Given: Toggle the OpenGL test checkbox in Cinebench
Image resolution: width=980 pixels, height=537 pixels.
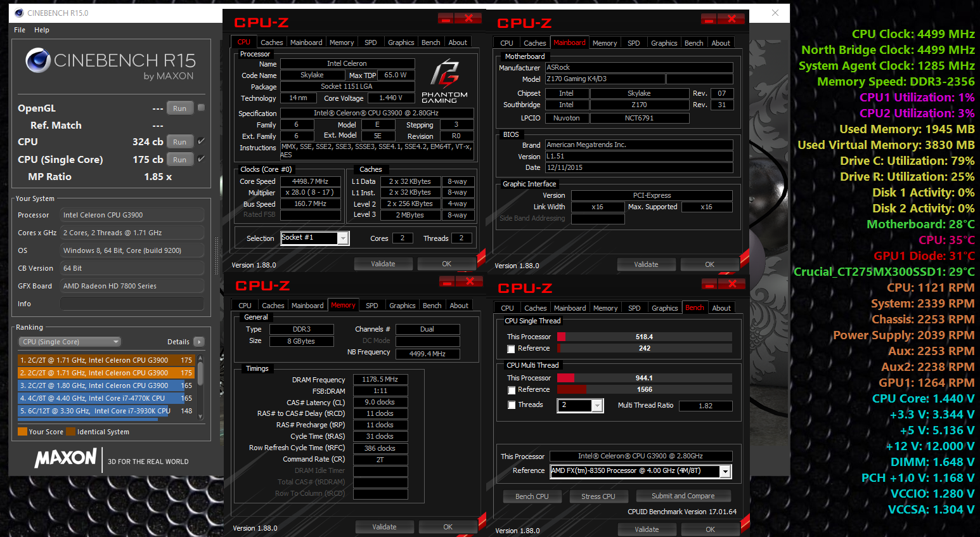Looking at the screenshot, I should click(201, 108).
